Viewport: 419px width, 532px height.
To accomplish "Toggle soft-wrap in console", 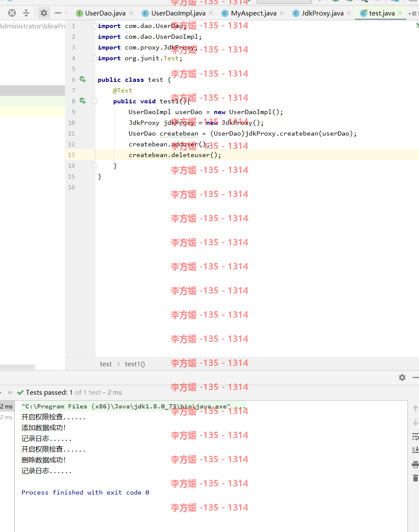I will coord(415,436).
